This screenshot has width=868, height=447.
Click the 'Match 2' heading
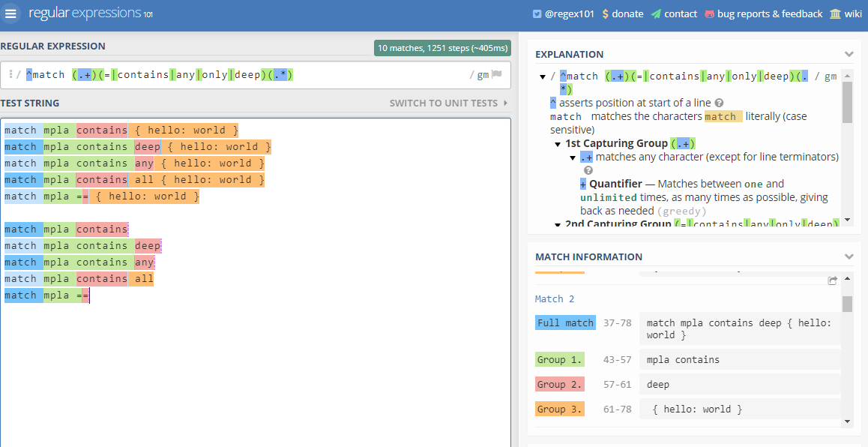555,299
